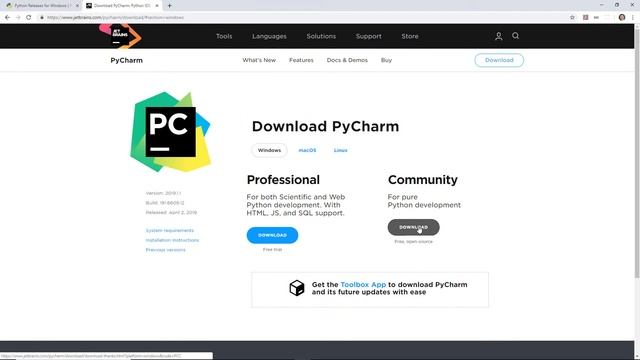Click the red extension icon in toolbar

coord(585,18)
